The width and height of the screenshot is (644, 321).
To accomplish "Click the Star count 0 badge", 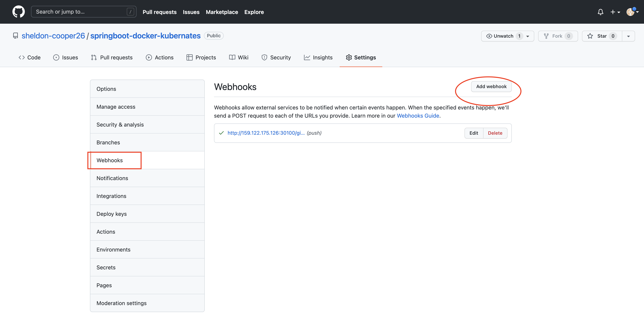I will click(613, 36).
